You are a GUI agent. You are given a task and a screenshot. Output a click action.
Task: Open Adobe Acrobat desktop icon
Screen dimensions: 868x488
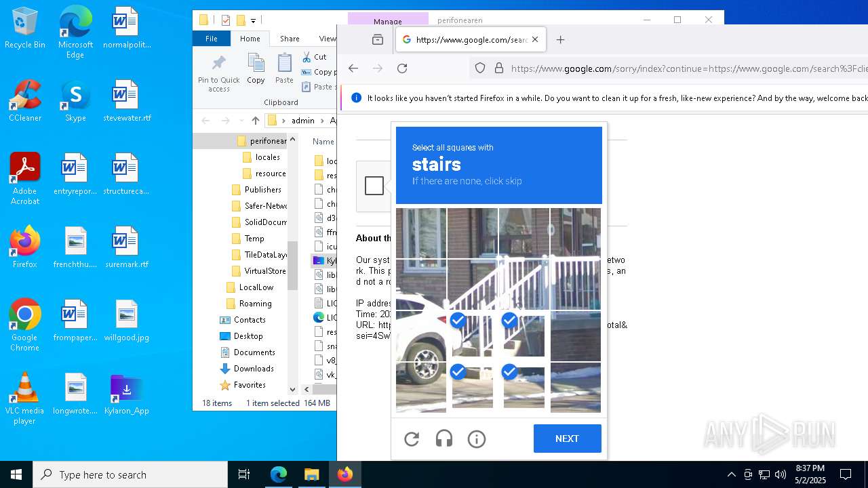click(25, 179)
